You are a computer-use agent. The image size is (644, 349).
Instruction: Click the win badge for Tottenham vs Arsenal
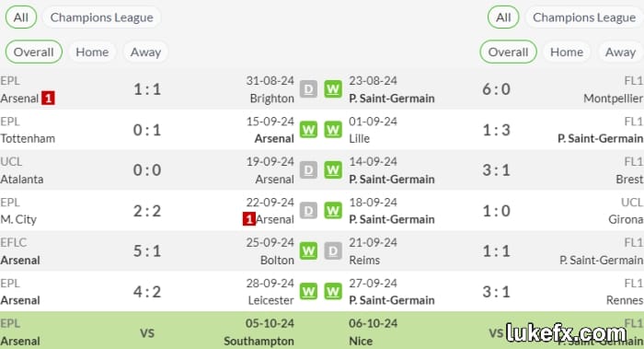click(x=308, y=130)
